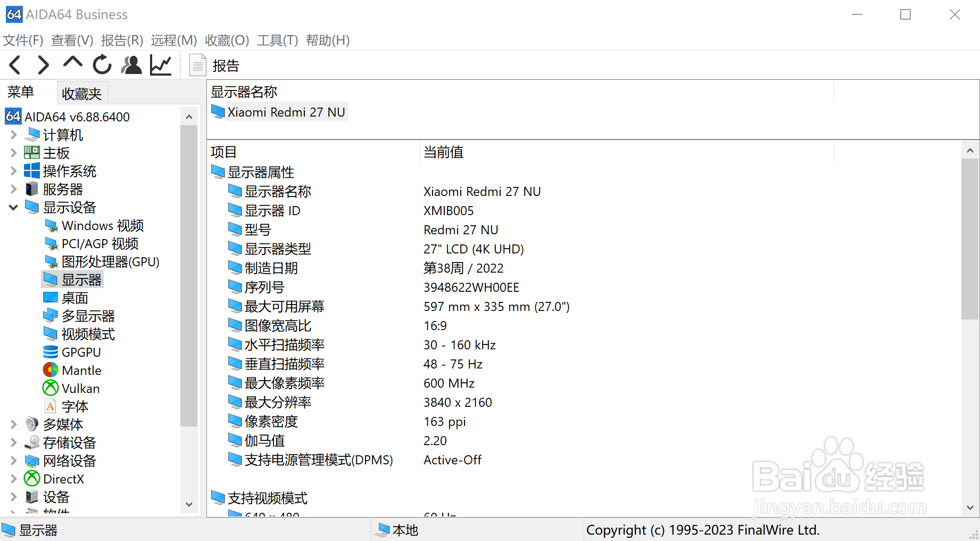This screenshot has width=980, height=541.
Task: Open the 报告(R) menu
Action: point(122,40)
